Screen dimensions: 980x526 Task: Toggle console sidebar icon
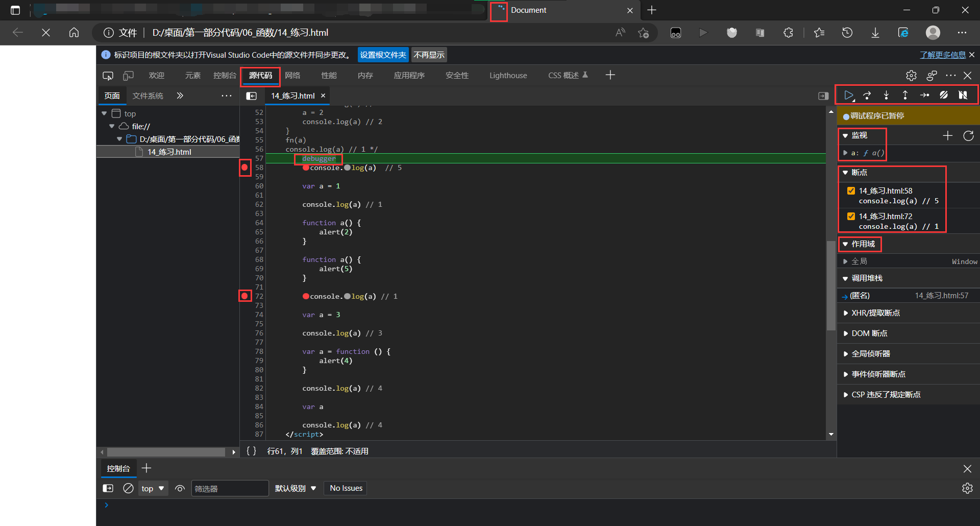[108, 488]
